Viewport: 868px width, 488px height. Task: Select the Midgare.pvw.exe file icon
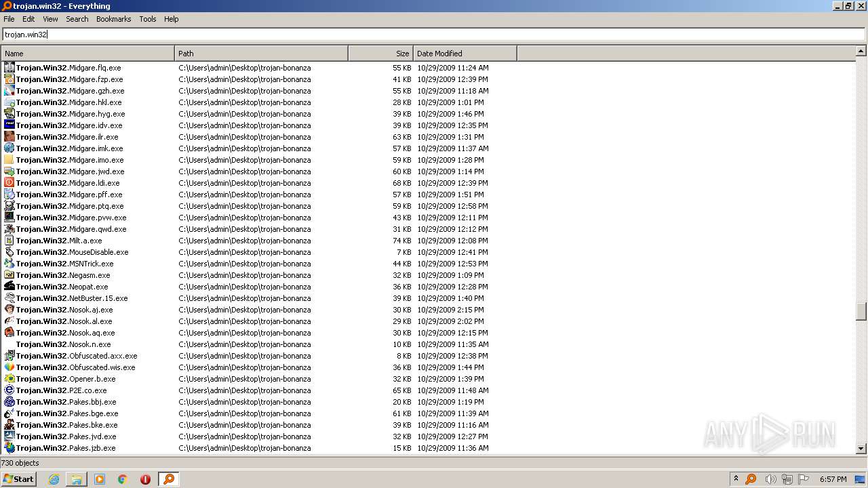coord(9,218)
